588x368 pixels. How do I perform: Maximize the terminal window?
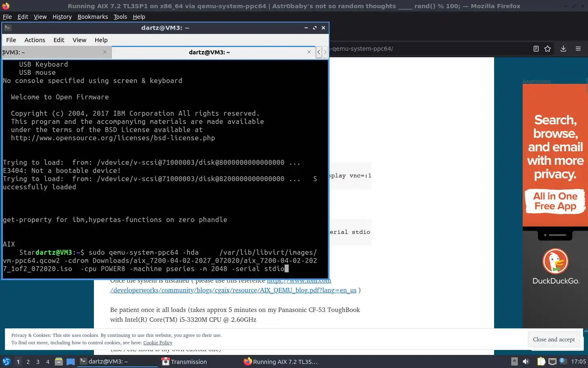(315, 28)
